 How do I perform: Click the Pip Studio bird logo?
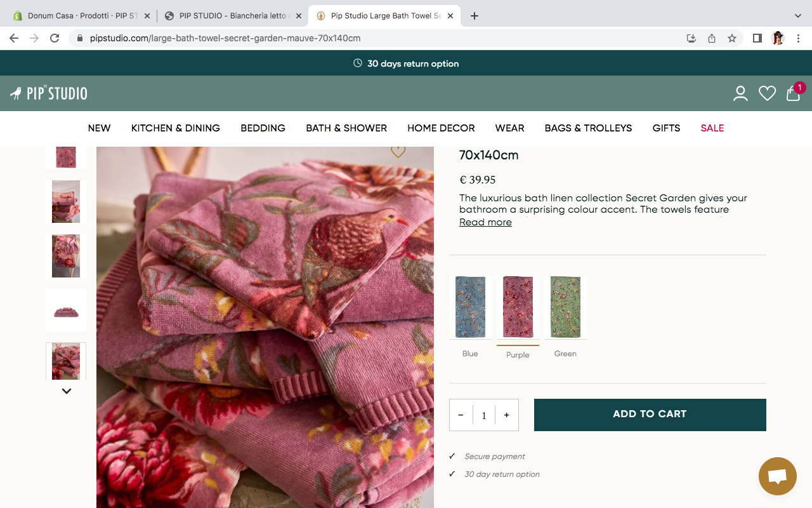tap(49, 94)
